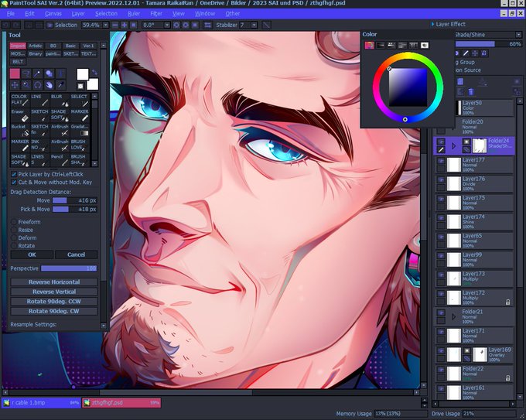Select the Eraser brush tool
This screenshot has width=526, height=420.
point(20,115)
